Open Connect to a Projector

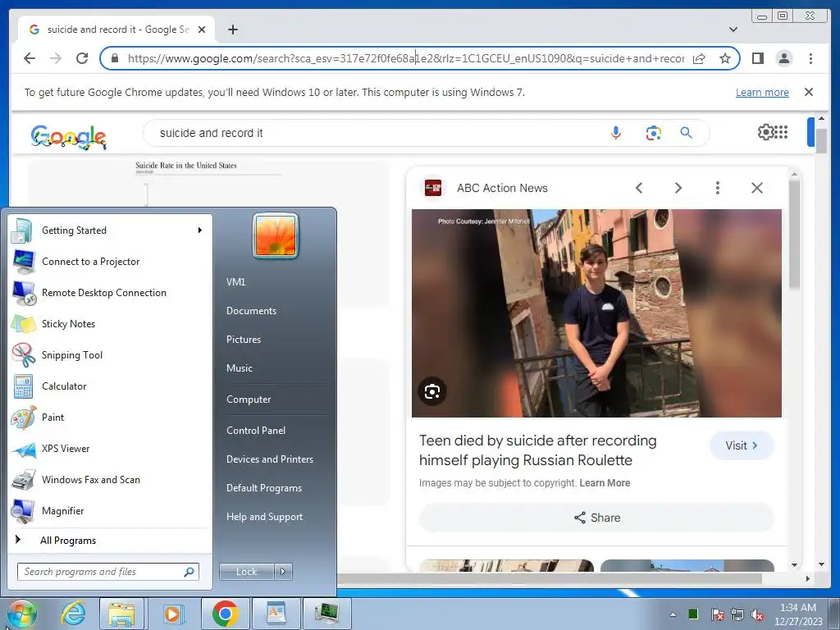[x=109, y=262]
